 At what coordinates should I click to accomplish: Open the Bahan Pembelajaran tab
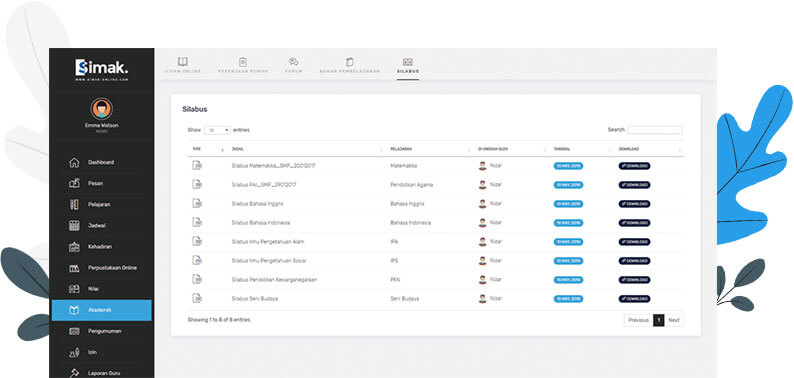click(x=350, y=66)
